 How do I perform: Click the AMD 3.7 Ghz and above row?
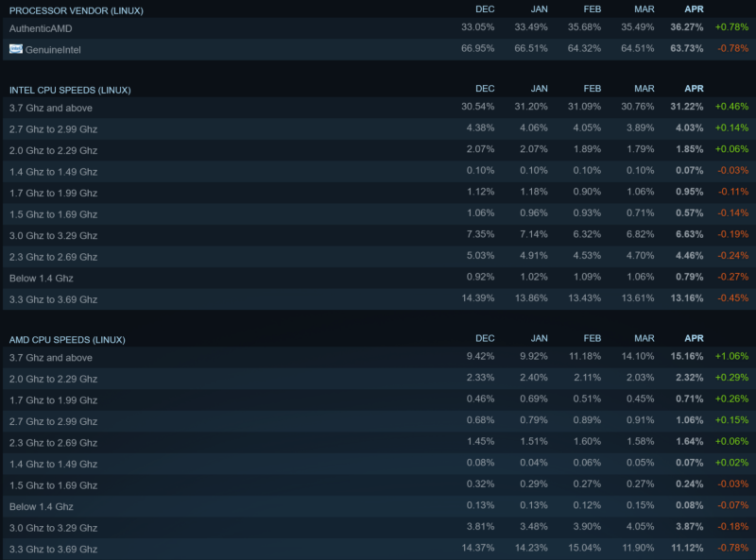(x=379, y=358)
